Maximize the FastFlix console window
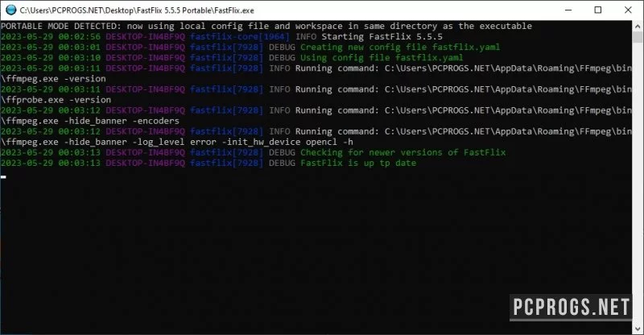Screen dimensions: 644x335 (x=598, y=10)
